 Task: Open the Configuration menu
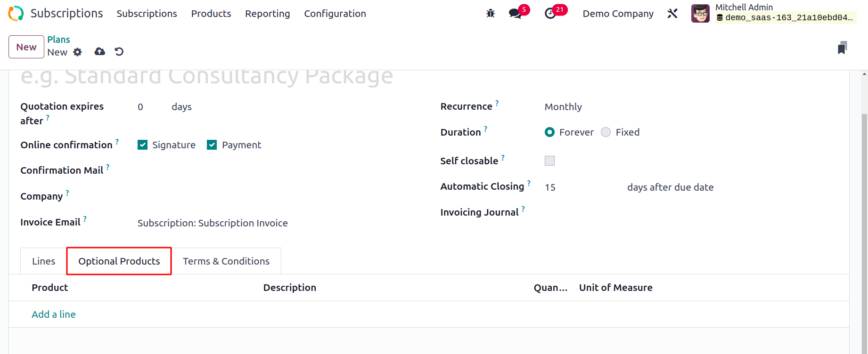(335, 14)
